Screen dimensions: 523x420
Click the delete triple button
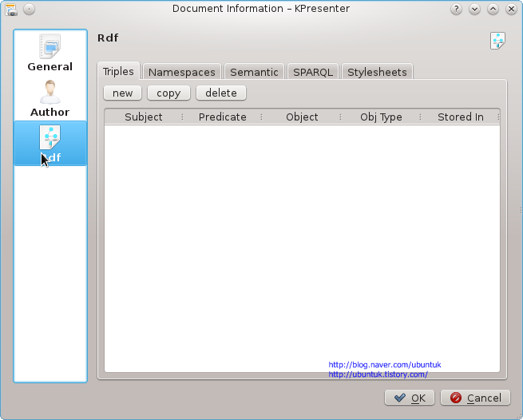point(221,93)
